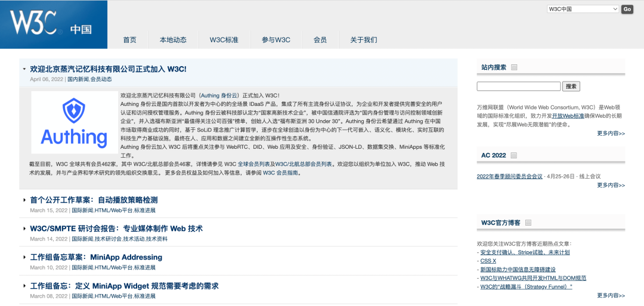Open the 首页 menu item

point(129,40)
